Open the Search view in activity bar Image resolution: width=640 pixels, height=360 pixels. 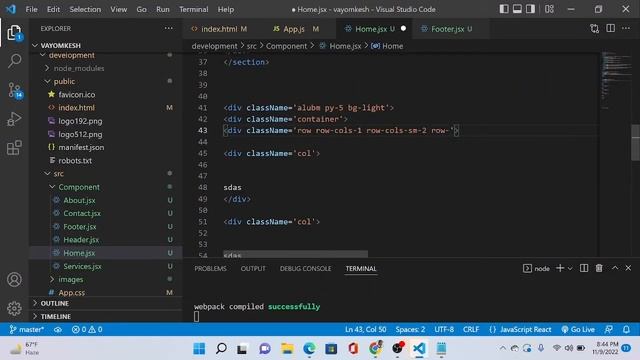pos(14,60)
